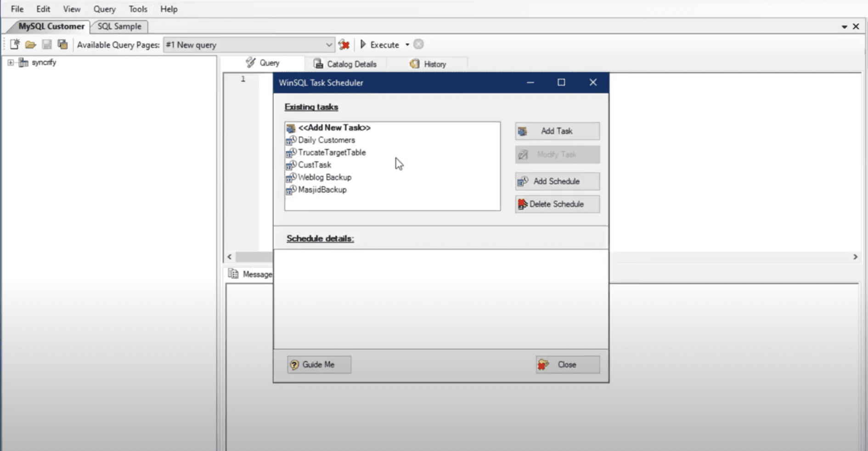Select the Daily Customers task
Viewport: 868px width, 451px height.
coord(327,140)
